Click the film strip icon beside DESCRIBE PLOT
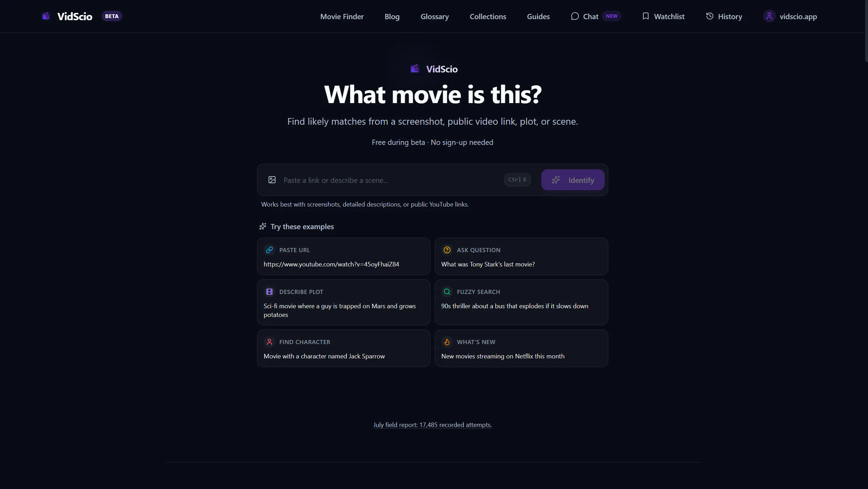 [x=269, y=292]
